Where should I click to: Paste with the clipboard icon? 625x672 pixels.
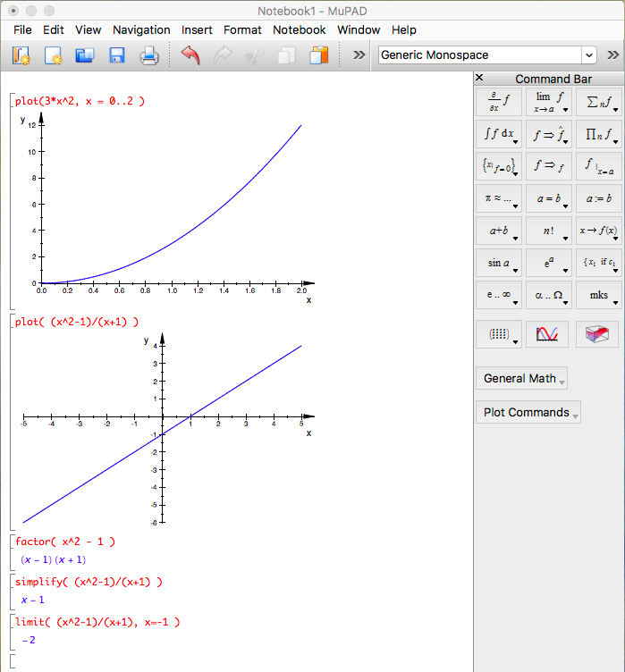318,55
